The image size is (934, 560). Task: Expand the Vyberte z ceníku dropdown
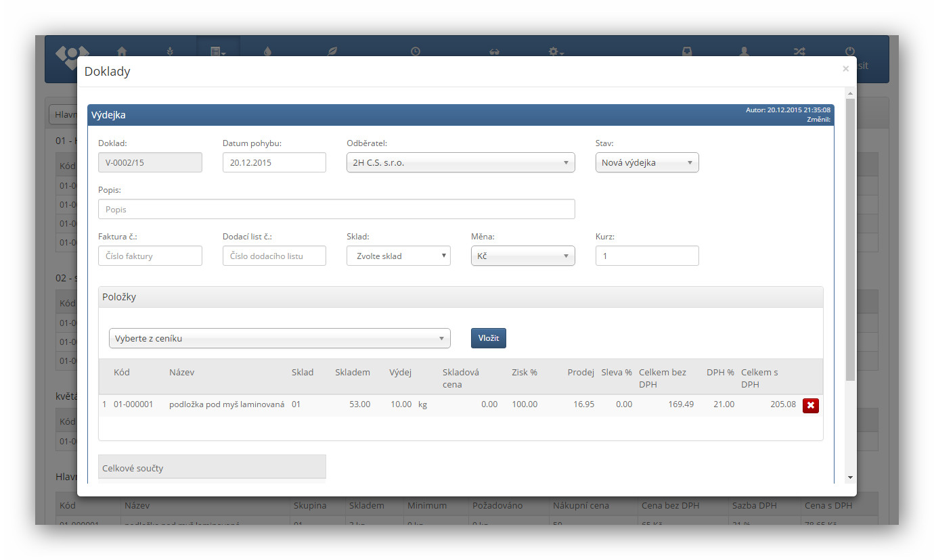[x=279, y=338]
